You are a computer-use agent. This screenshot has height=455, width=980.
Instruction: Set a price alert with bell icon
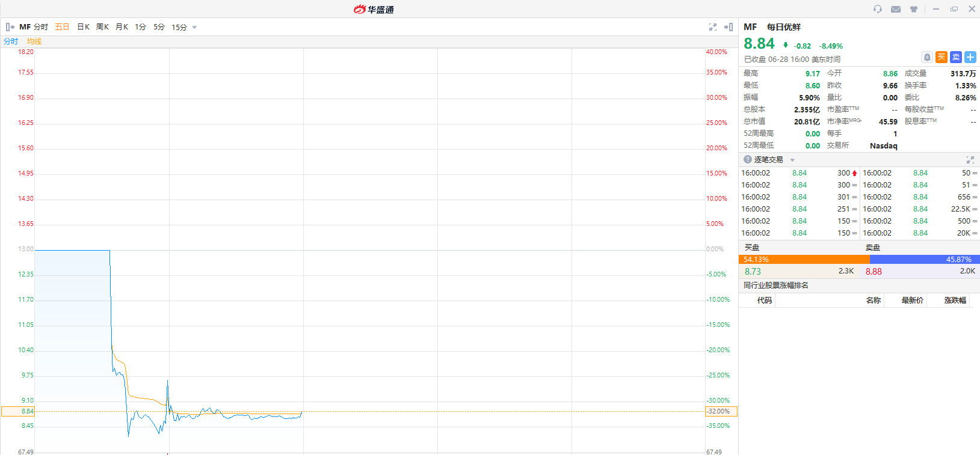(927, 57)
